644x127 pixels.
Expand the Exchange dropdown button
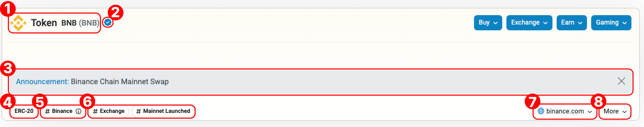tap(529, 23)
